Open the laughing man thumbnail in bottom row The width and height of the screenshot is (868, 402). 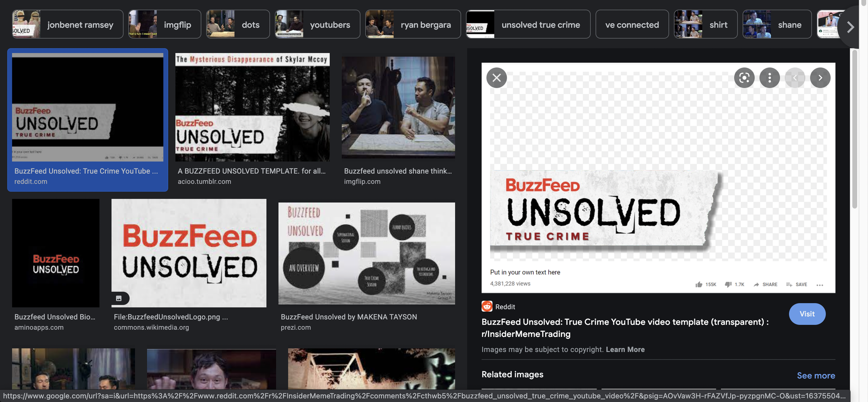click(x=212, y=369)
